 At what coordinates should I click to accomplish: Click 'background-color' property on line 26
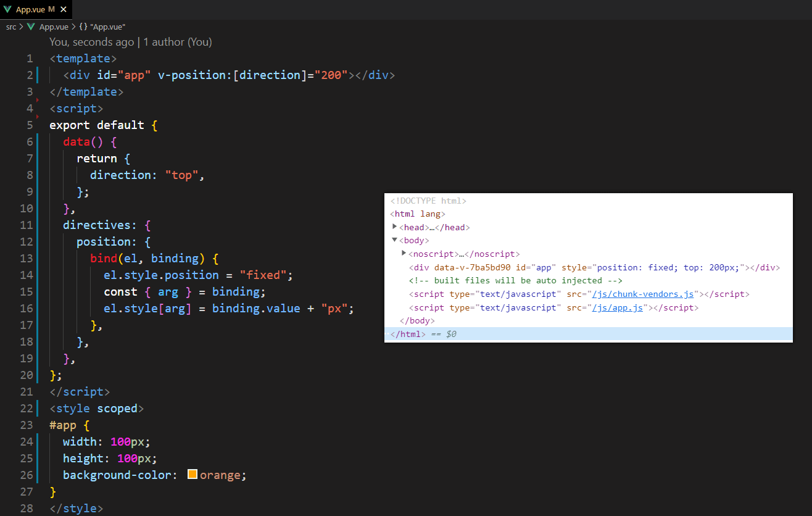(x=117, y=475)
